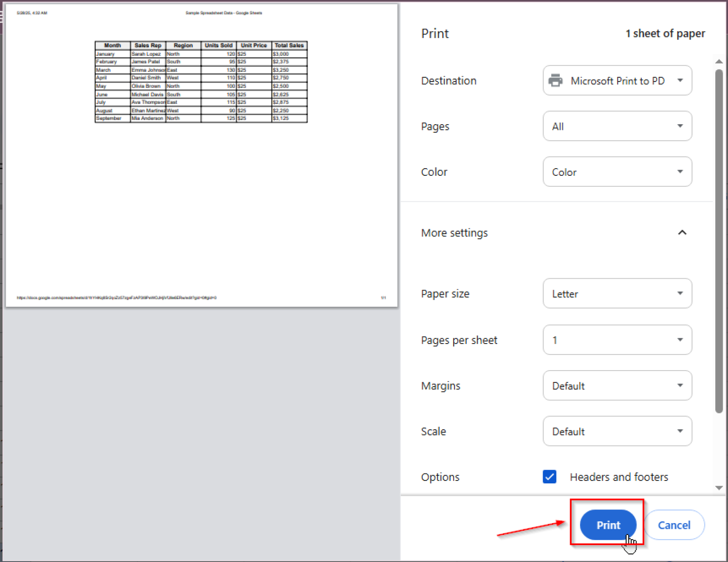The image size is (728, 562).
Task: Click the printer icon next to destination
Action: tap(556, 81)
